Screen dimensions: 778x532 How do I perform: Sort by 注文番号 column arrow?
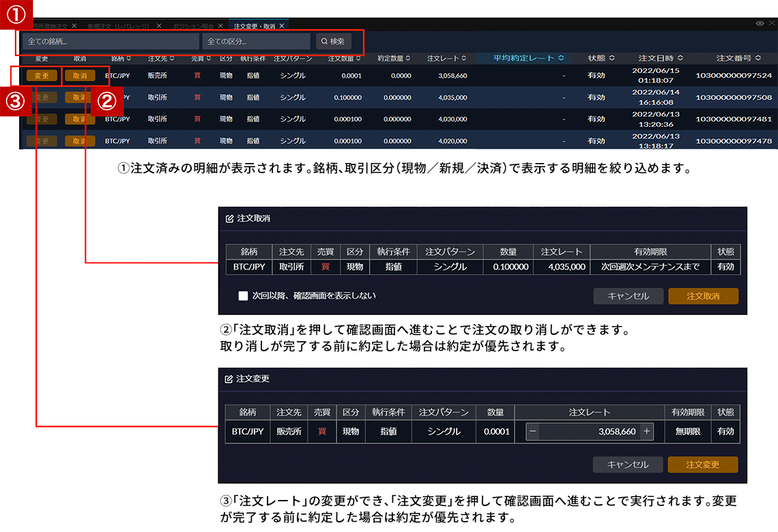point(758,58)
